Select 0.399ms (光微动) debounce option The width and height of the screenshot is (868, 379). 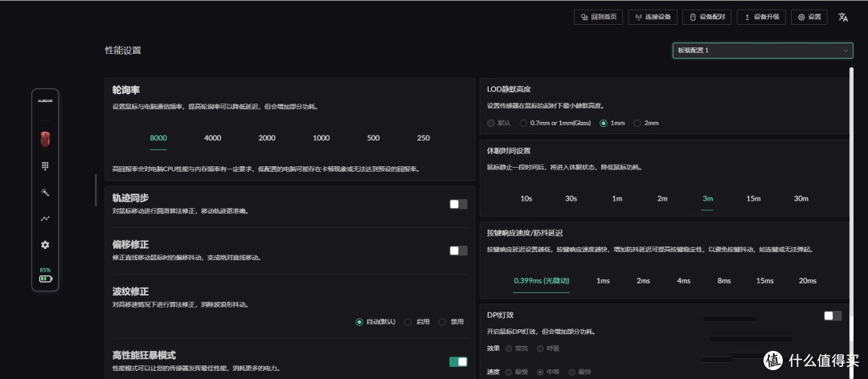click(542, 281)
